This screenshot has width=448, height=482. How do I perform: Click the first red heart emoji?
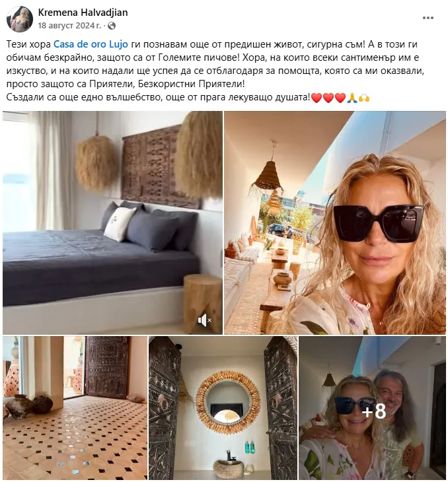pos(317,98)
